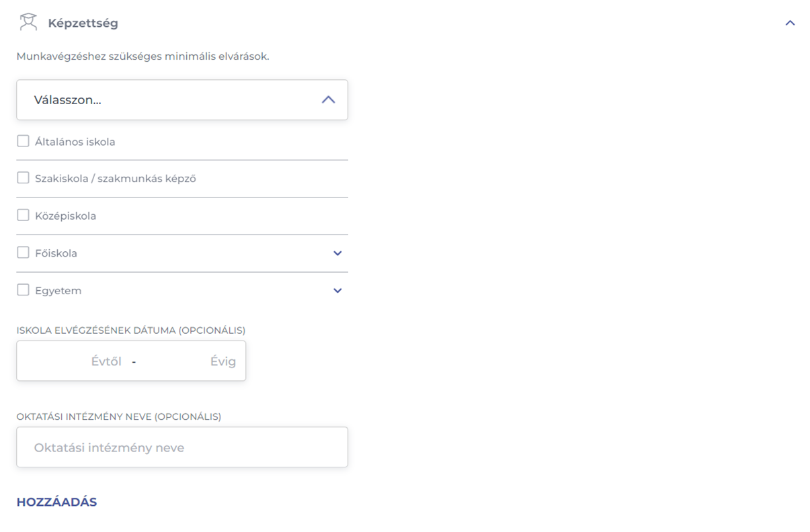Select the Főiskola checkbox
Image resolution: width=810 pixels, height=532 pixels.
pyautogui.click(x=24, y=253)
